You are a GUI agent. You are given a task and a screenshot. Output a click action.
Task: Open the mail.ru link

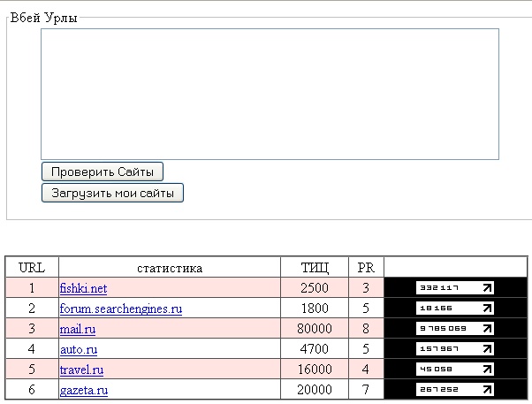tap(78, 329)
